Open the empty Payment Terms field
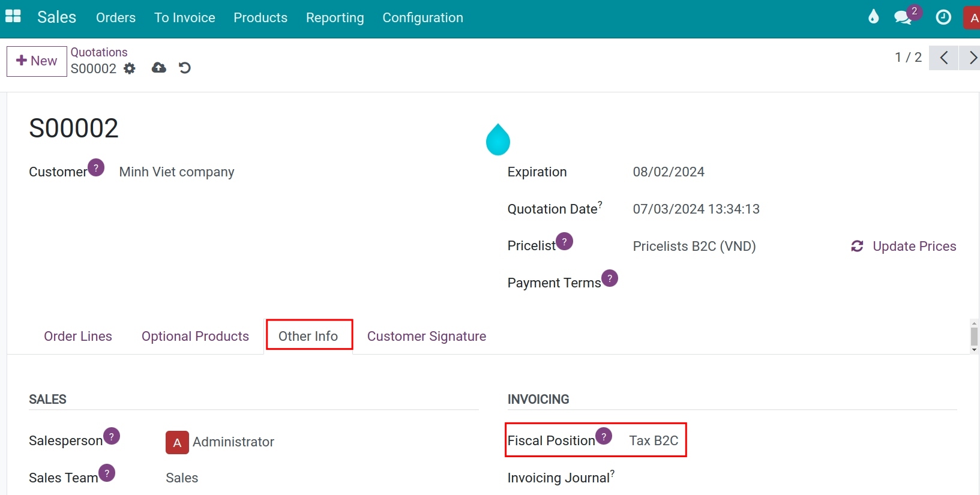 [795, 283]
